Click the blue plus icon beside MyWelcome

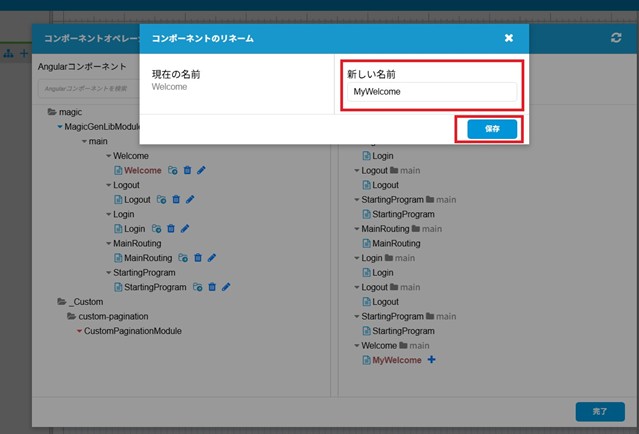click(432, 359)
